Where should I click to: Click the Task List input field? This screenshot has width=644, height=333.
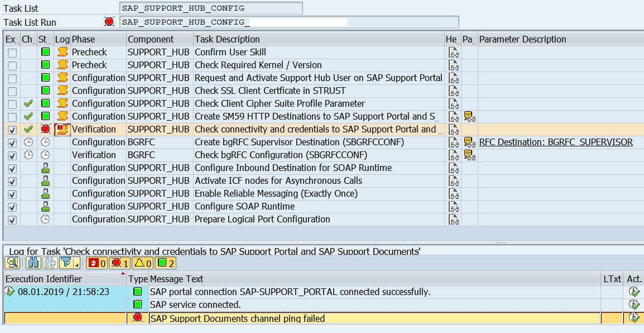211,8
